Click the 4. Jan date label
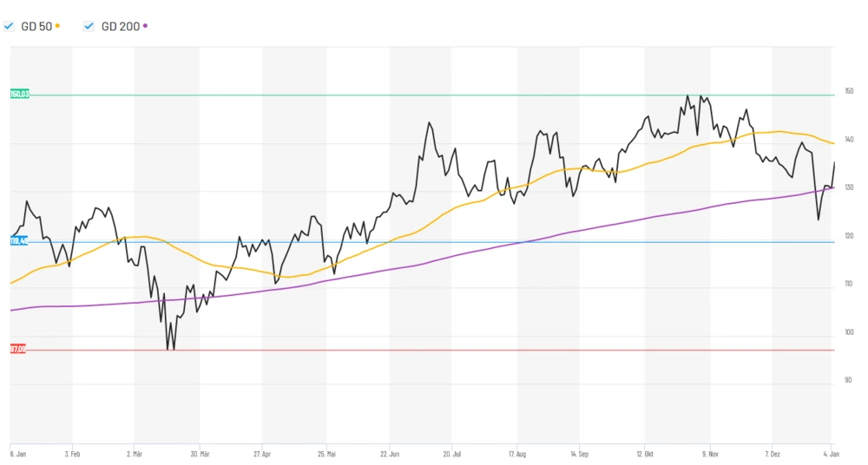This screenshot has width=868, height=465. 832,454
